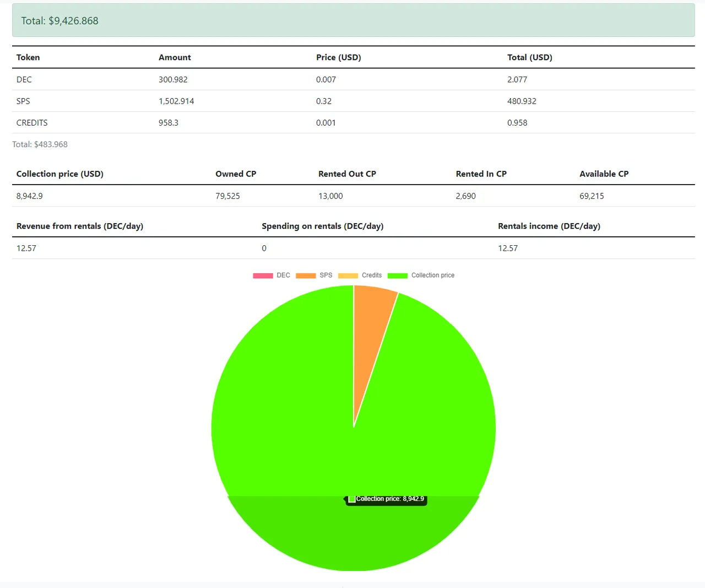Click the SPS legend label text
Image resolution: width=705 pixels, height=588 pixels.
(326, 276)
